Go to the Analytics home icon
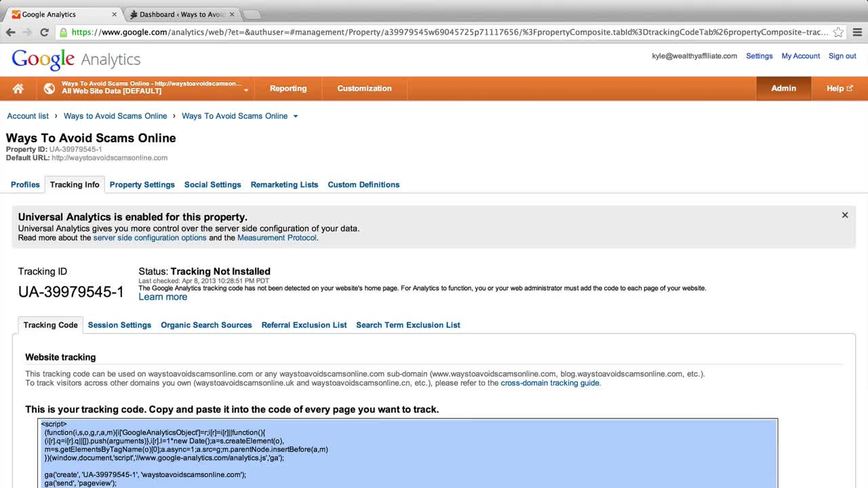 coord(18,88)
